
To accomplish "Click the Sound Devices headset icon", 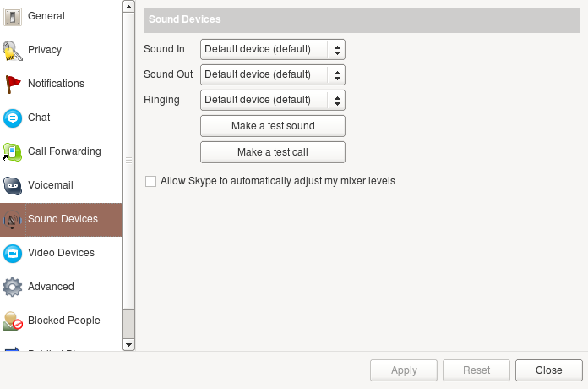I will 13,220.
